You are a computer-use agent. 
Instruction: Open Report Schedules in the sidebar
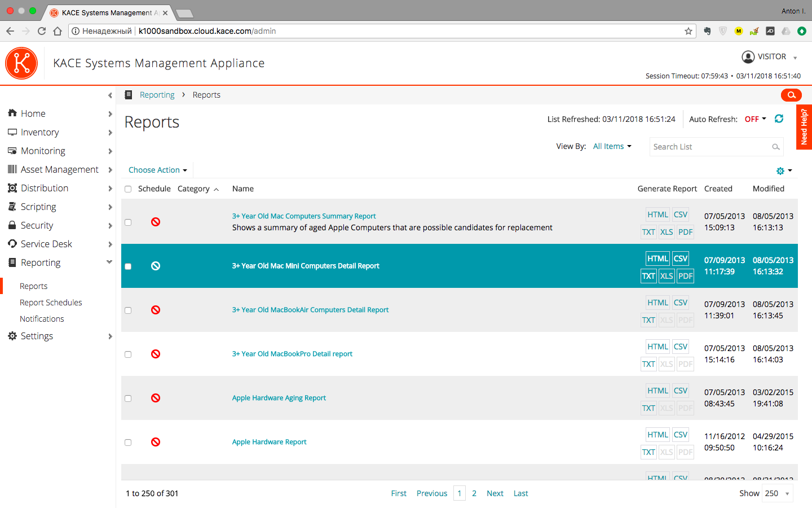click(x=51, y=303)
